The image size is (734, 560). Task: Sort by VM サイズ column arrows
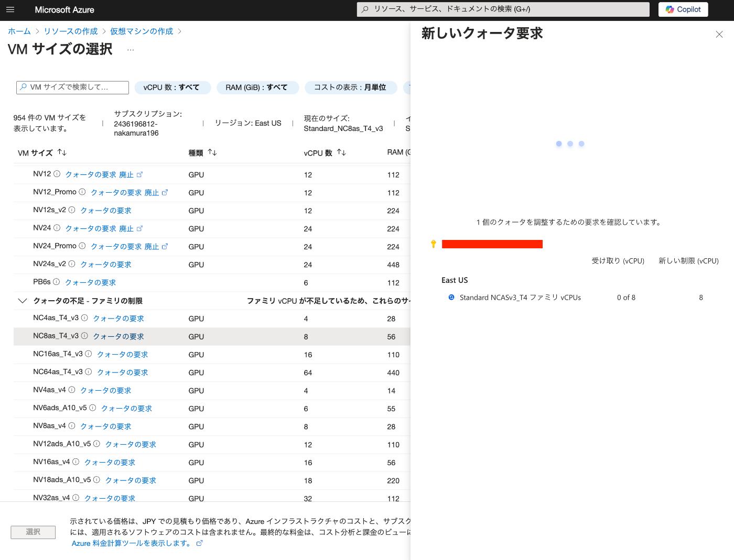point(62,152)
